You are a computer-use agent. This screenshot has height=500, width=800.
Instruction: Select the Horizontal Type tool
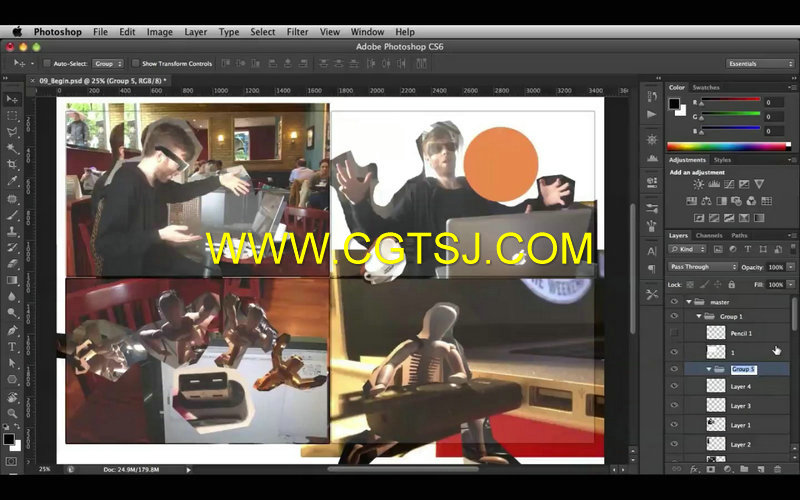coord(12,347)
